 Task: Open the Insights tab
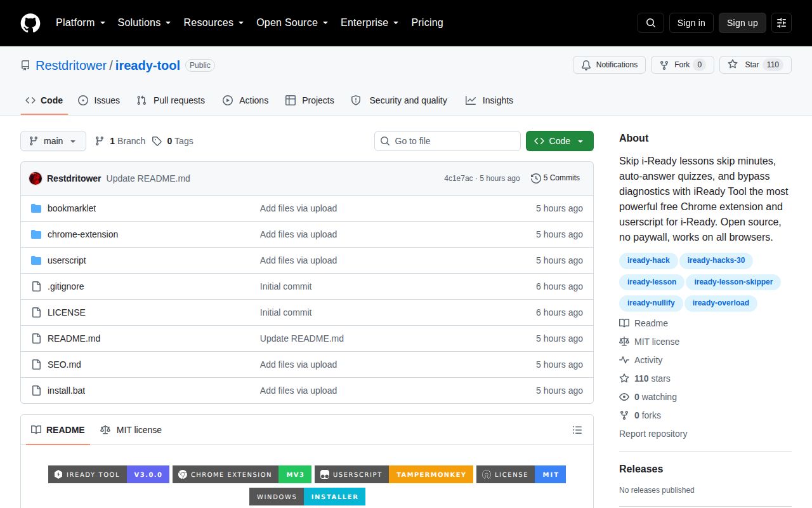[489, 100]
